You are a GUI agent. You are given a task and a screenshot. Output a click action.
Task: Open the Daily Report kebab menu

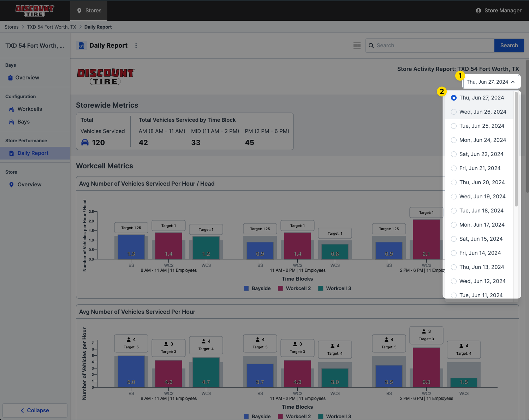[x=136, y=46]
